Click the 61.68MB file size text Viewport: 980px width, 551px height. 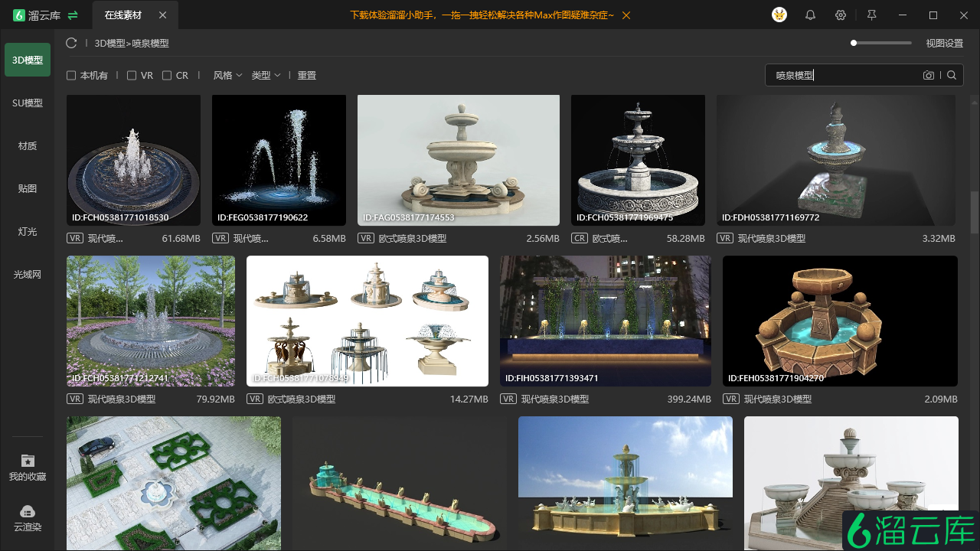pos(181,238)
